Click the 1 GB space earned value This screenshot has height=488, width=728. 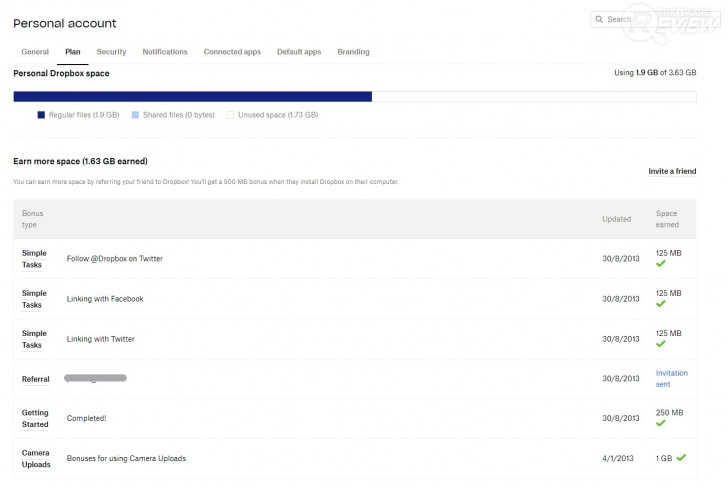[x=664, y=458]
